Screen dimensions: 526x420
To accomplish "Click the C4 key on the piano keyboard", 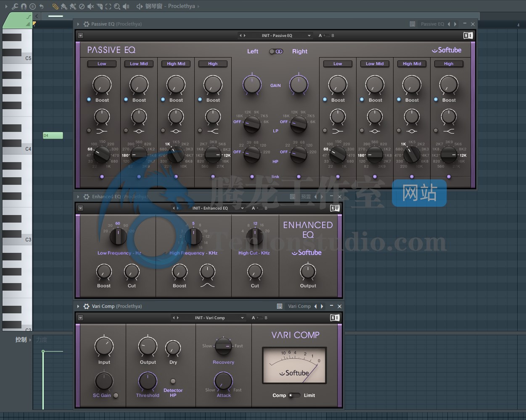I will [x=17, y=148].
